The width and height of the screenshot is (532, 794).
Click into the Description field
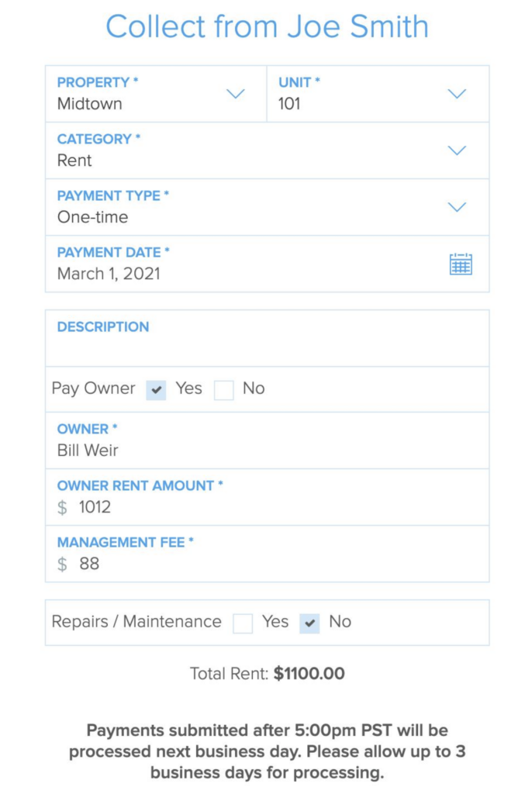267,338
